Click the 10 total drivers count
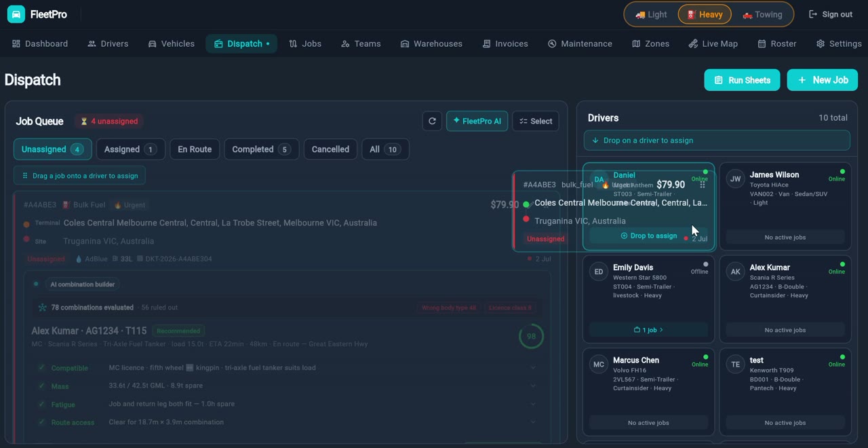Screen dimensions: 868x448 833,118
